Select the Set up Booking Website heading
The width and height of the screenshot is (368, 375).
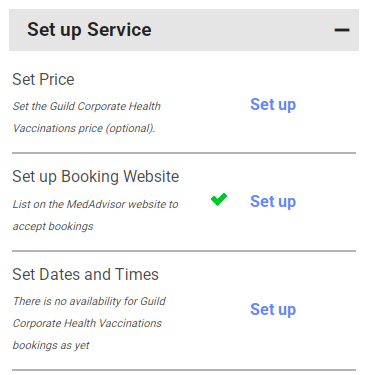coord(96,176)
